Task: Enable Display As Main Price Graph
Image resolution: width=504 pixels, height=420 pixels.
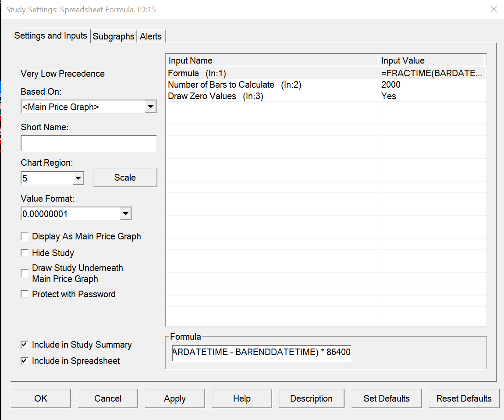Action: click(x=25, y=237)
